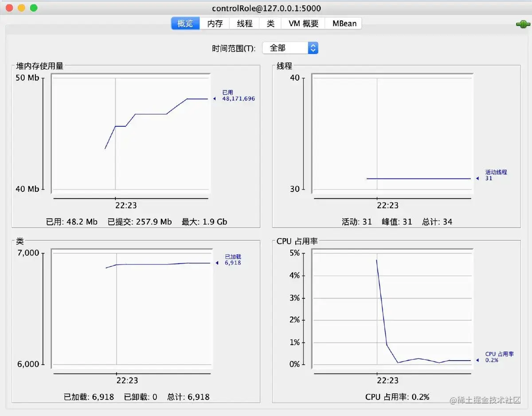This screenshot has height=416, width=532.
Task: Click the 已提交: 257.9 Mb summary value
Action: point(140,222)
